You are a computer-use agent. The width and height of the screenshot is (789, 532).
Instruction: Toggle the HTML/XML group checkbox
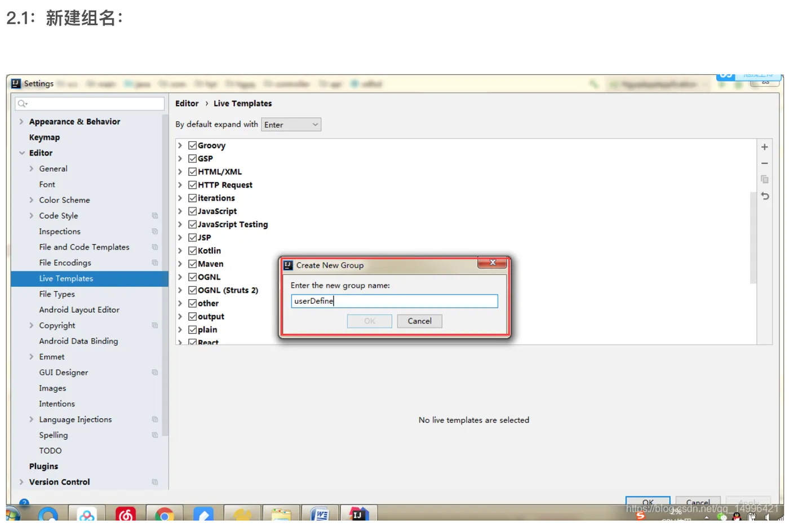pyautogui.click(x=193, y=172)
